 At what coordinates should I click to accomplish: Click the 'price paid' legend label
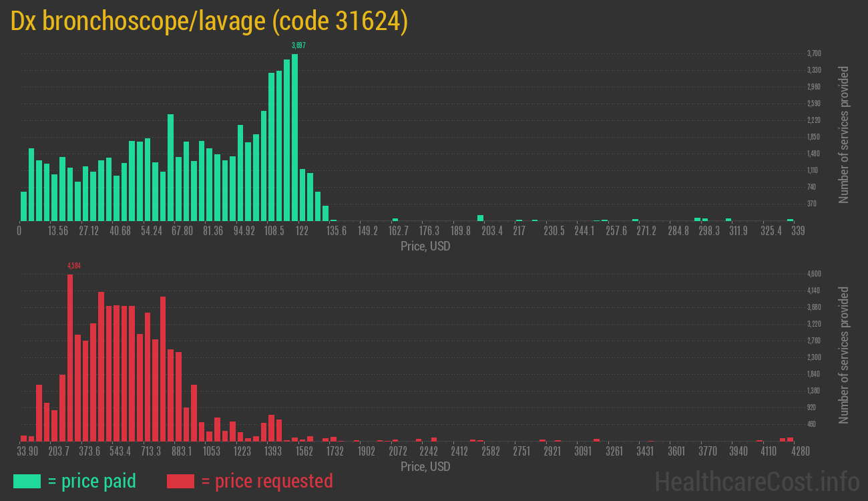pos(92,481)
